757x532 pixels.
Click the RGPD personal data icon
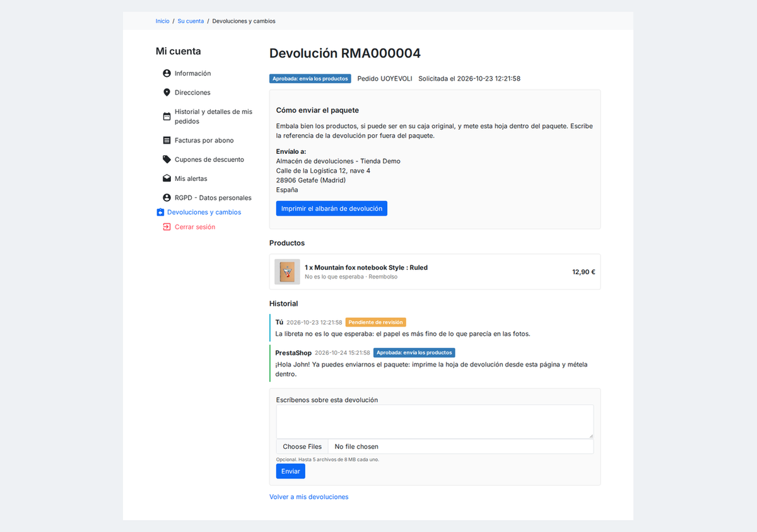click(x=167, y=198)
